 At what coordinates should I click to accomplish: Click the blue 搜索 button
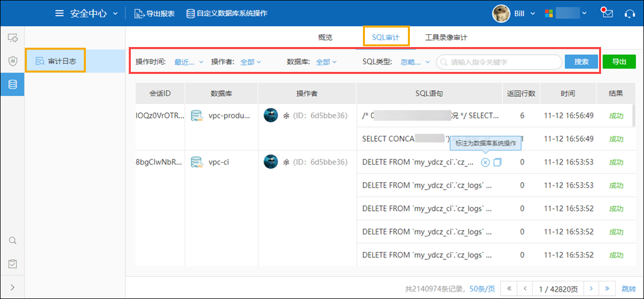point(581,62)
